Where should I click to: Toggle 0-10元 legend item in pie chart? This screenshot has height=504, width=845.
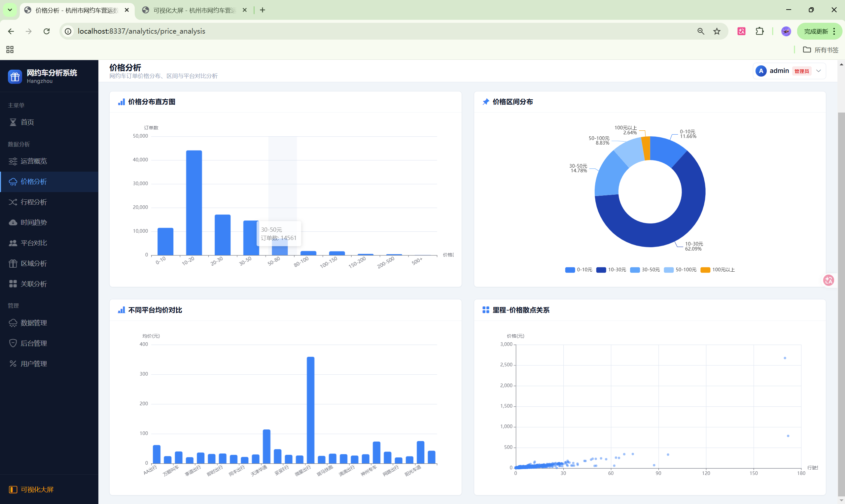(x=578, y=270)
